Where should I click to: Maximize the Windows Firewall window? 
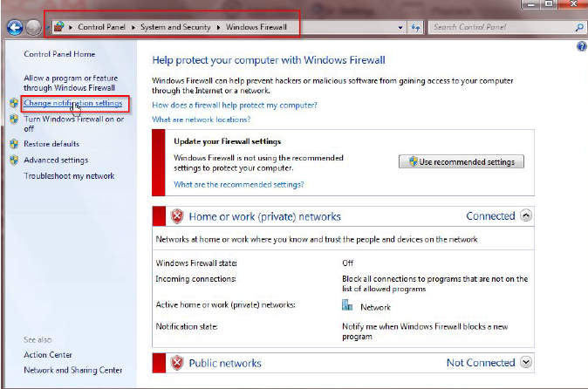coord(549,4)
